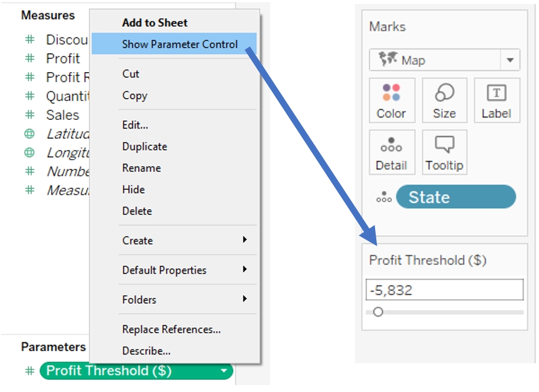
Task: Click the Profit Threshold slider handle
Action: click(378, 312)
